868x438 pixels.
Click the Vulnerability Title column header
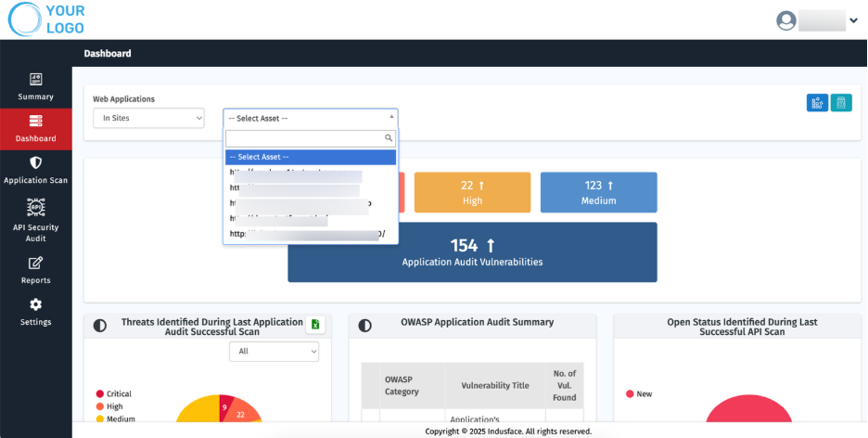(x=495, y=385)
